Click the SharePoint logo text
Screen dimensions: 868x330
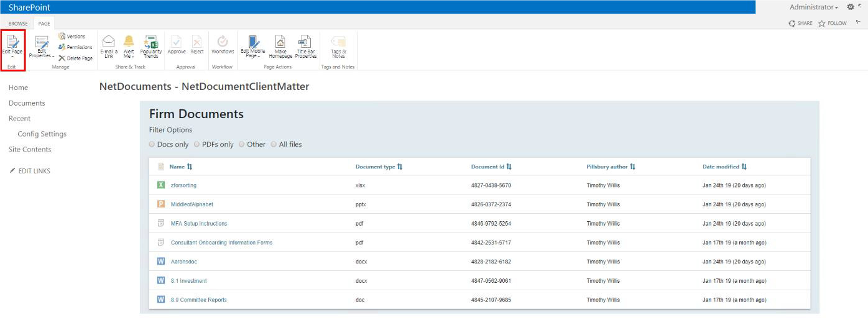point(29,7)
